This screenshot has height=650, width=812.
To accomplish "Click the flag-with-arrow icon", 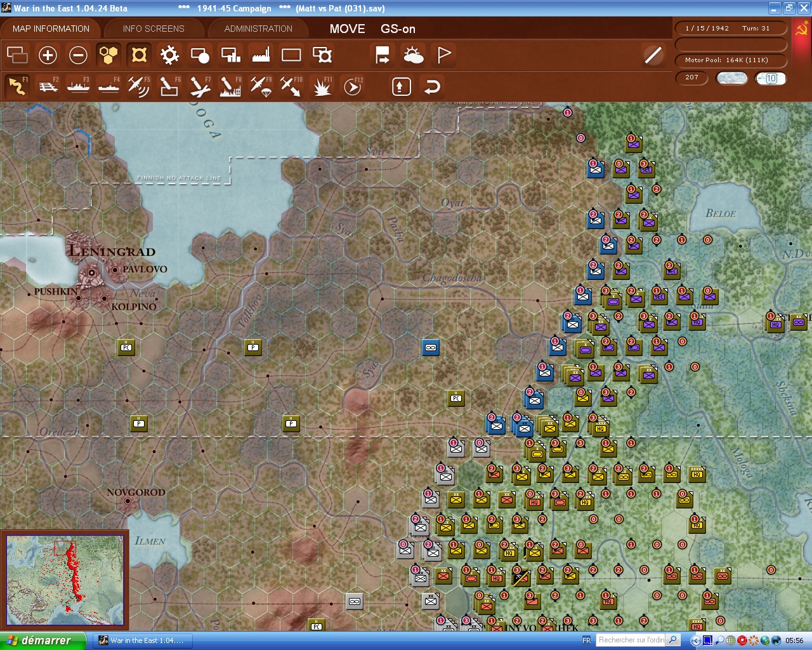I will 383,55.
